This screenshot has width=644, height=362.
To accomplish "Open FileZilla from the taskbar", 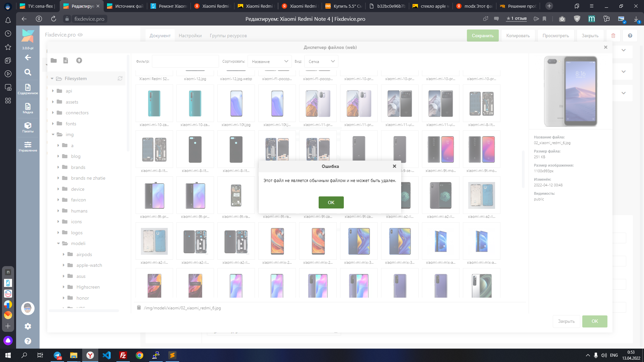I will [123, 355].
